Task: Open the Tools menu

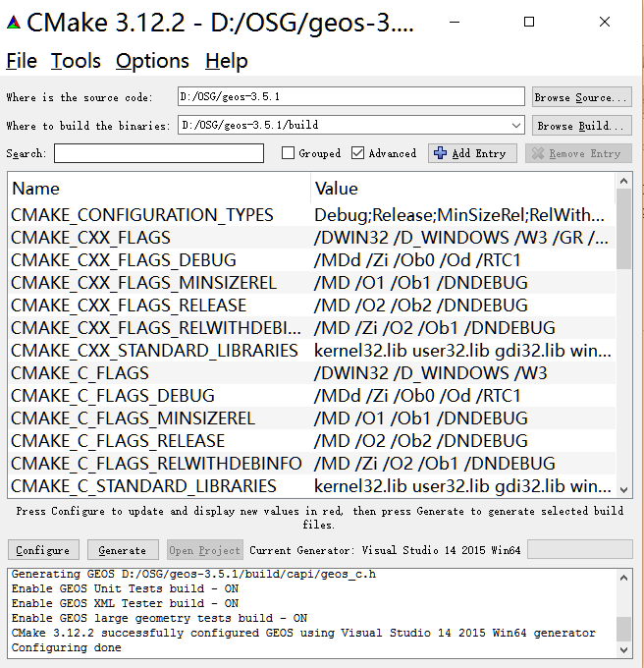Action: (76, 61)
